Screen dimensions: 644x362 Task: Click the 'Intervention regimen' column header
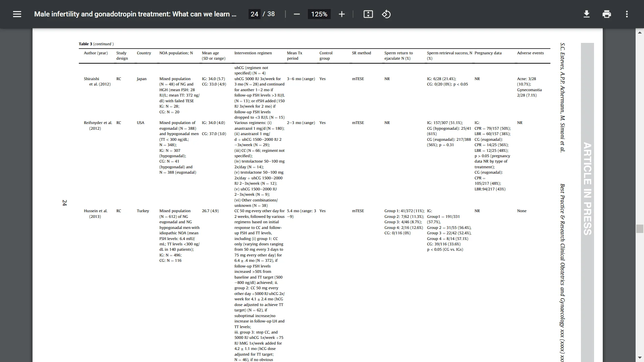[253, 53]
